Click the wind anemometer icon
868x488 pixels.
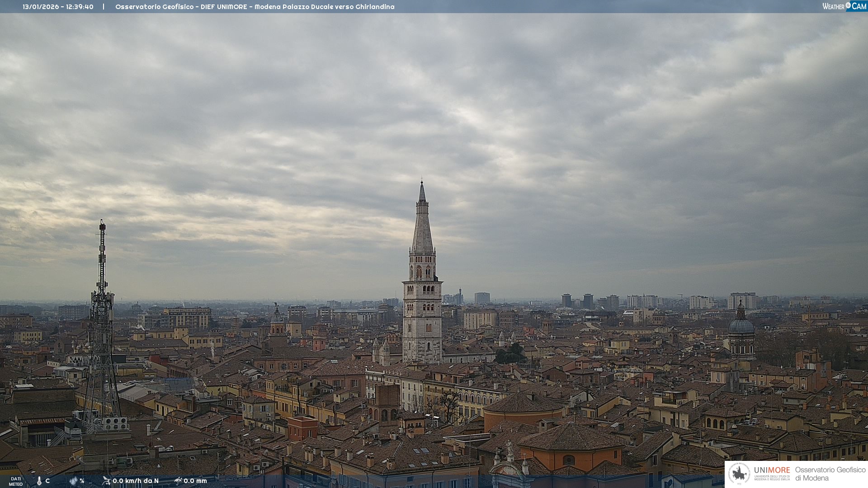[x=106, y=481]
